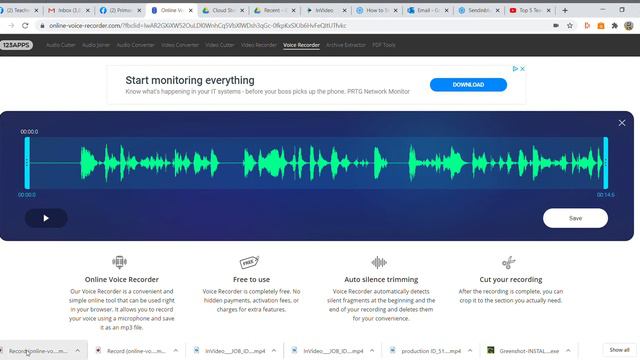Close the recording editor panel
The height and width of the screenshot is (360, 640).
[622, 123]
